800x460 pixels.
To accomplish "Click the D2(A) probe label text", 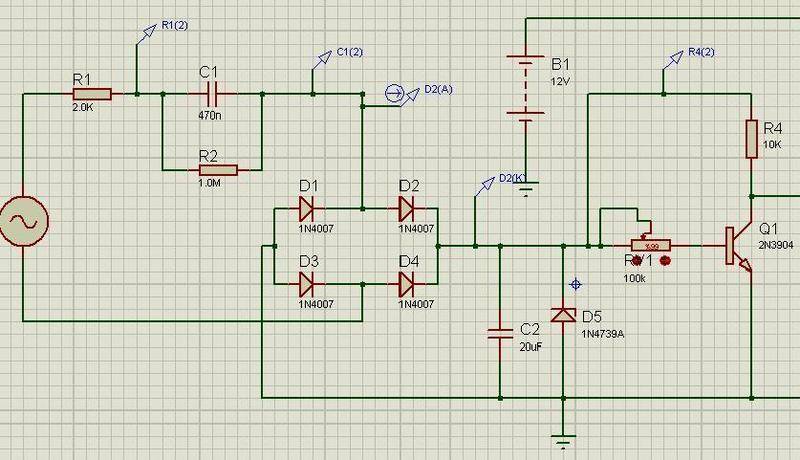I will click(x=438, y=89).
